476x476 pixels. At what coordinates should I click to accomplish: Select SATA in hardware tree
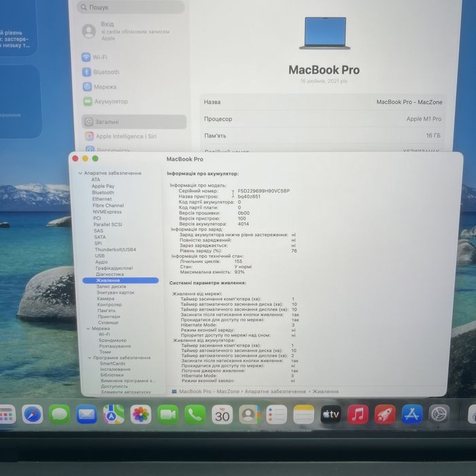click(x=100, y=237)
